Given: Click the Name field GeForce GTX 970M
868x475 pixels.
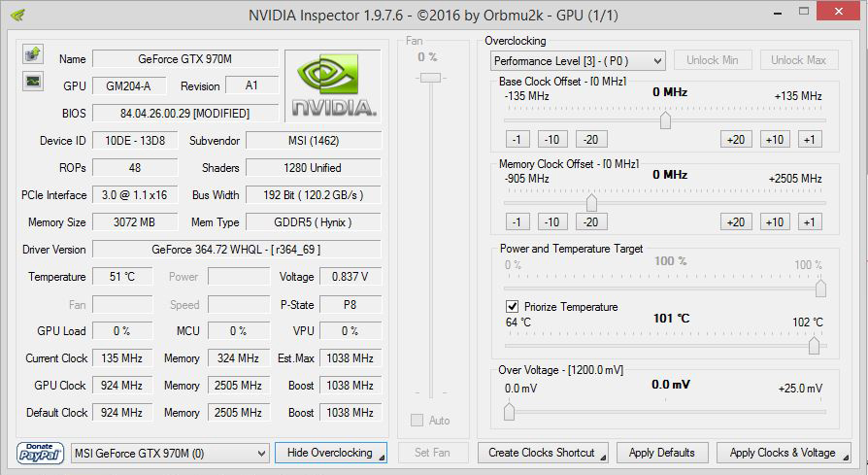Looking at the screenshot, I should point(184,58).
